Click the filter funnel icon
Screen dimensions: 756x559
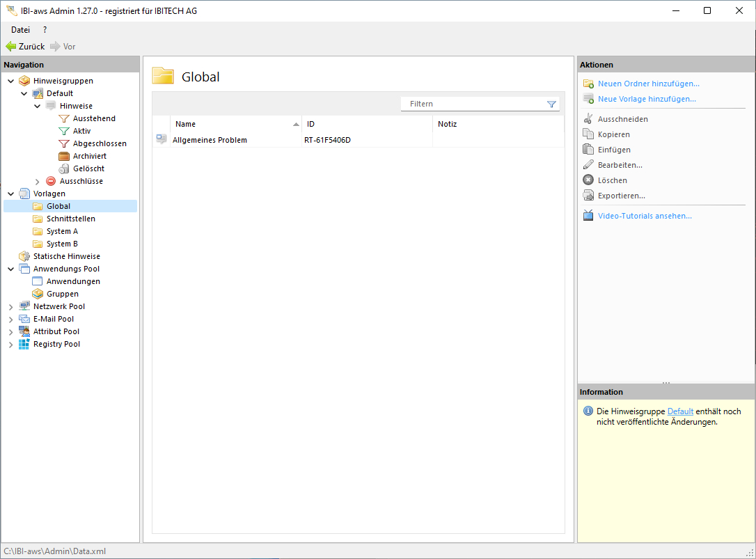click(x=551, y=104)
